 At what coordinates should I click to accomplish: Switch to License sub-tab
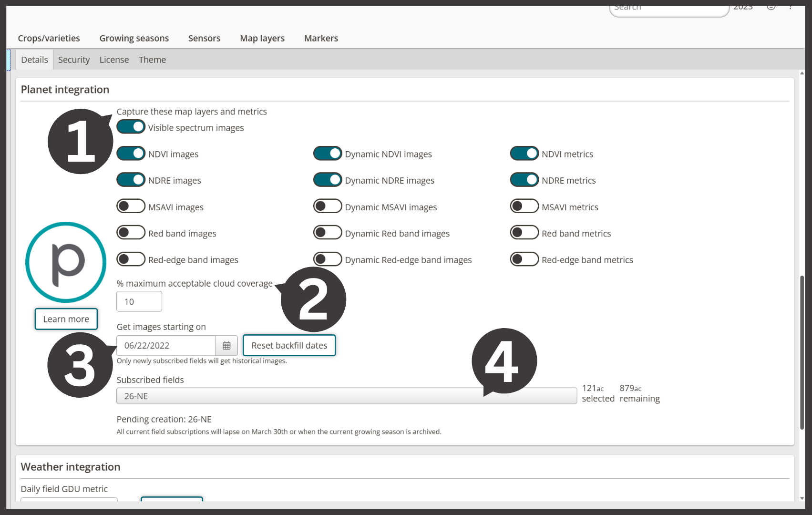(114, 60)
